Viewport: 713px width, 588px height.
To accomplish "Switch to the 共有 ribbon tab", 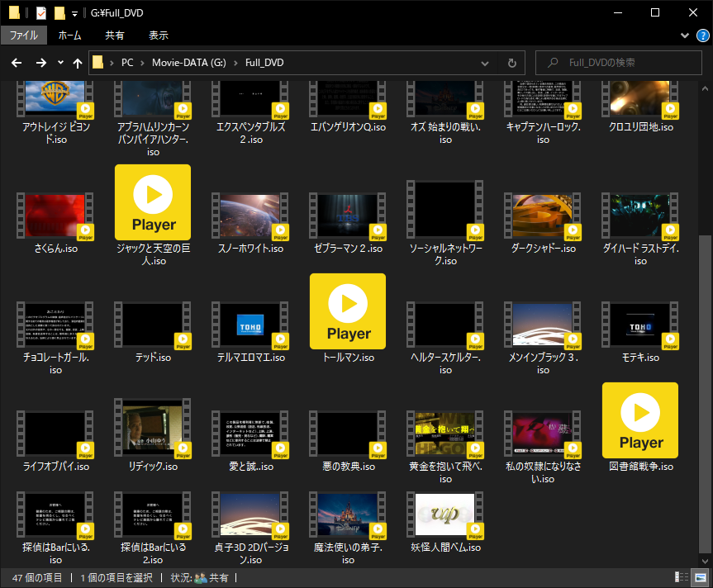I will tap(116, 36).
